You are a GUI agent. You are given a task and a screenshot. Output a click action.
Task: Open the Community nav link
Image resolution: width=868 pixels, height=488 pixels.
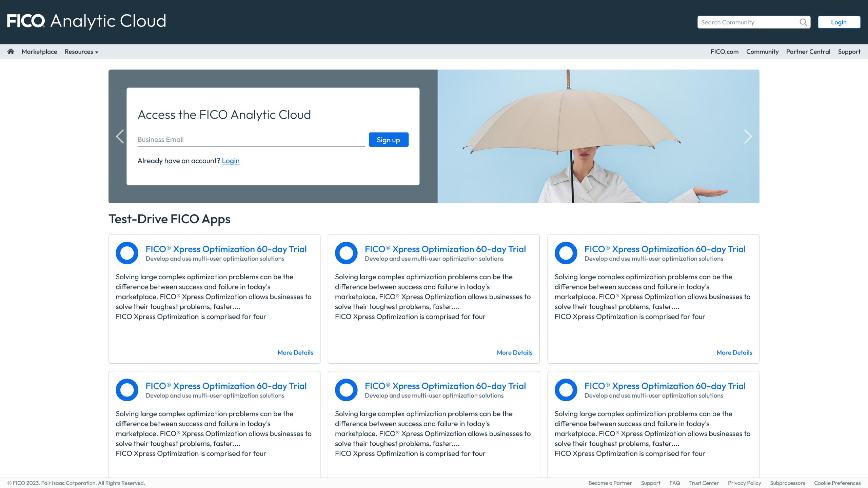click(762, 52)
